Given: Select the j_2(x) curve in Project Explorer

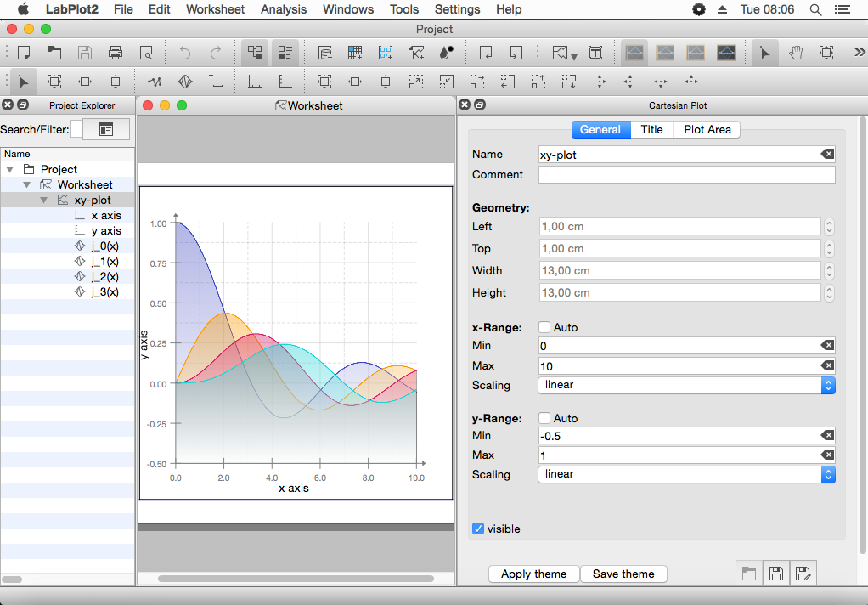Looking at the screenshot, I should click(x=105, y=276).
